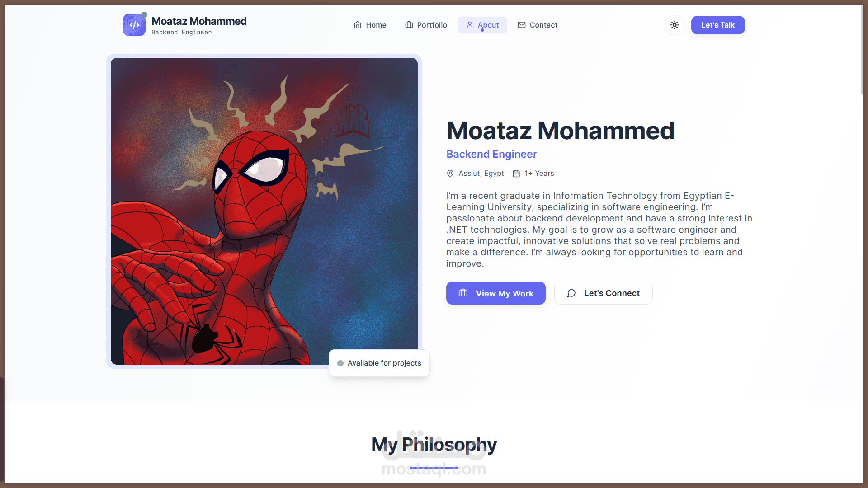Click the envelope icon beside Contact

pos(522,25)
